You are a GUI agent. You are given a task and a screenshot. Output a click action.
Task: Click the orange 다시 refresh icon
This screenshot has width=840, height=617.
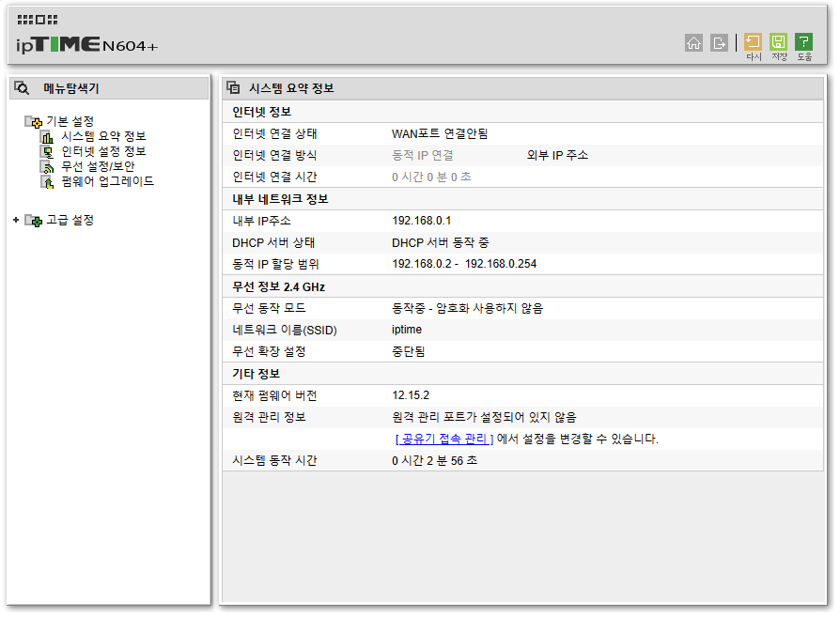[x=753, y=41]
